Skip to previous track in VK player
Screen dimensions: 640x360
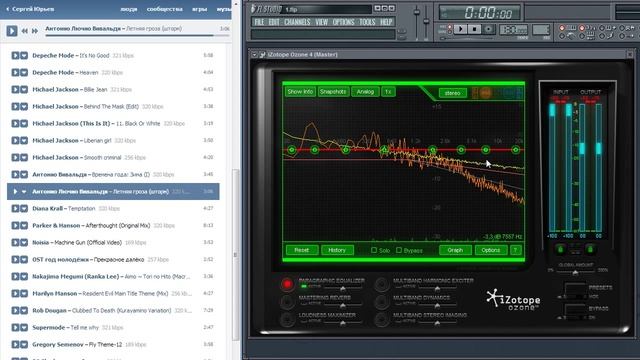point(25,31)
